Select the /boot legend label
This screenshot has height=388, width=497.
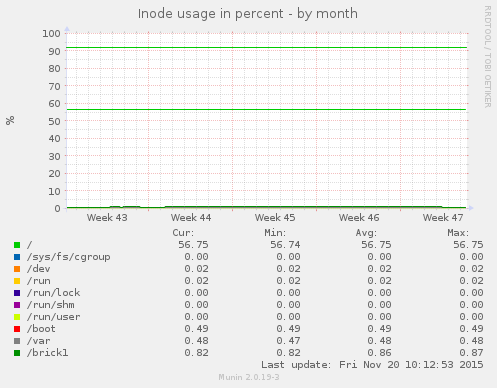41,329
